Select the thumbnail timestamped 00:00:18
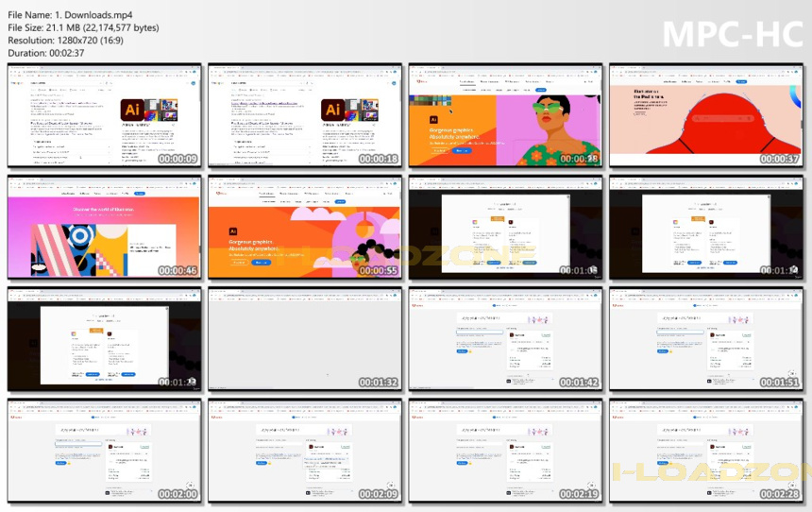Image resolution: width=812 pixels, height=512 pixels. (x=305, y=115)
